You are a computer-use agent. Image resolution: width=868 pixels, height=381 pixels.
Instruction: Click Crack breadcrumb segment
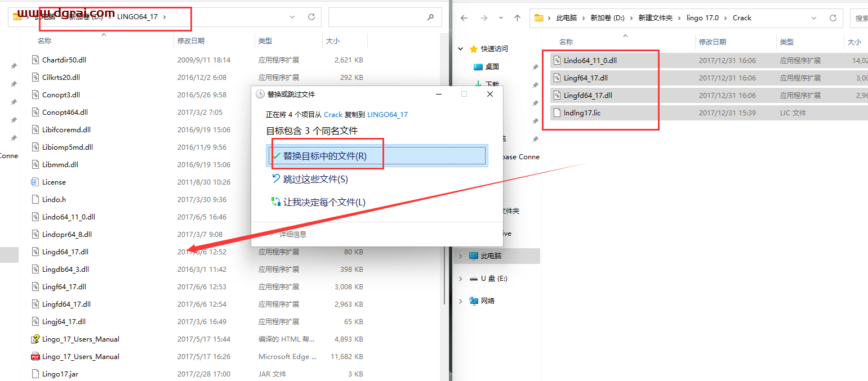(742, 18)
